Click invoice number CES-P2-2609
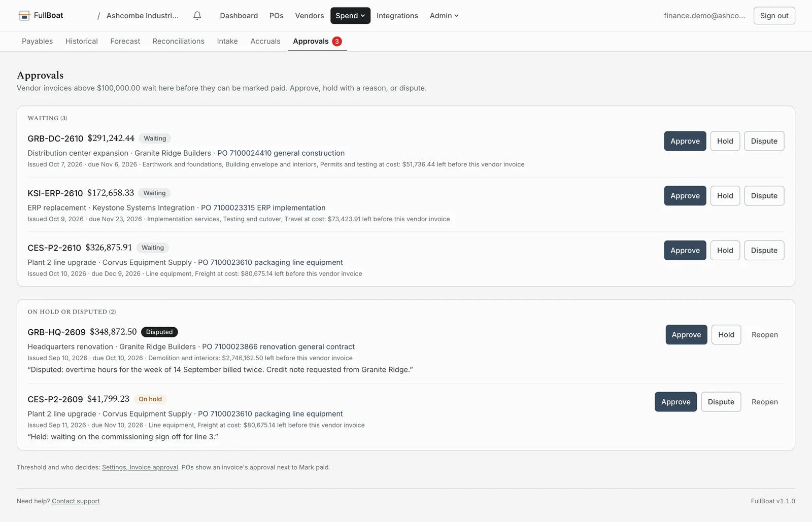Image resolution: width=812 pixels, height=522 pixels. point(55,399)
